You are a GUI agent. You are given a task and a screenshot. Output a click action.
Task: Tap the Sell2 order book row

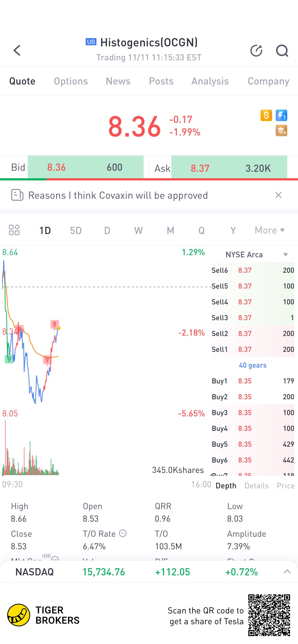coord(253,333)
